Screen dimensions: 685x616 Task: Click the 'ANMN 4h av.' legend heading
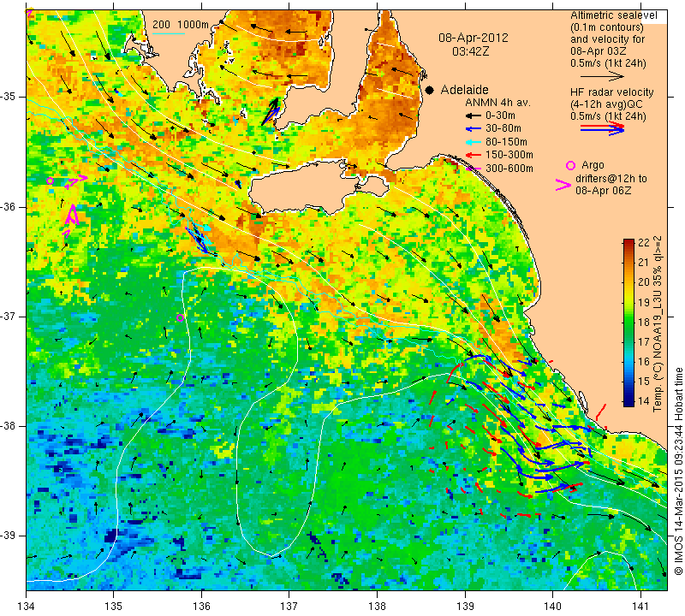coord(497,103)
